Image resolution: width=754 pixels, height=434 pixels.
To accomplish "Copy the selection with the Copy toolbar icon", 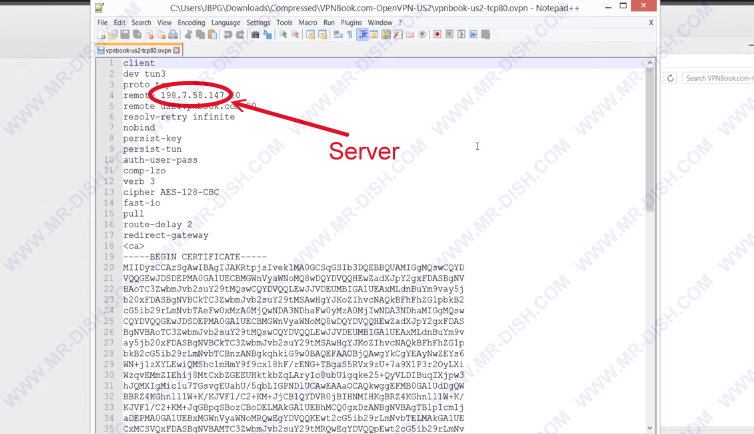I will (200, 35).
